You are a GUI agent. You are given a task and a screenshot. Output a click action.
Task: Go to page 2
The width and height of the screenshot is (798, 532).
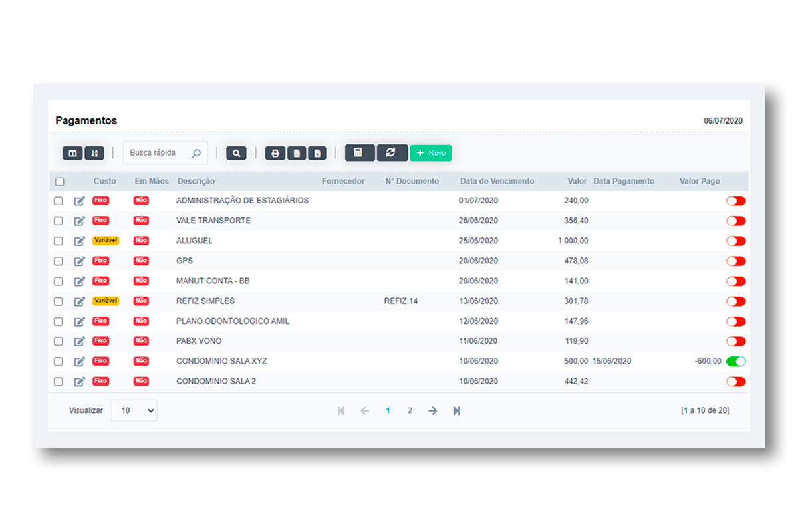point(410,411)
